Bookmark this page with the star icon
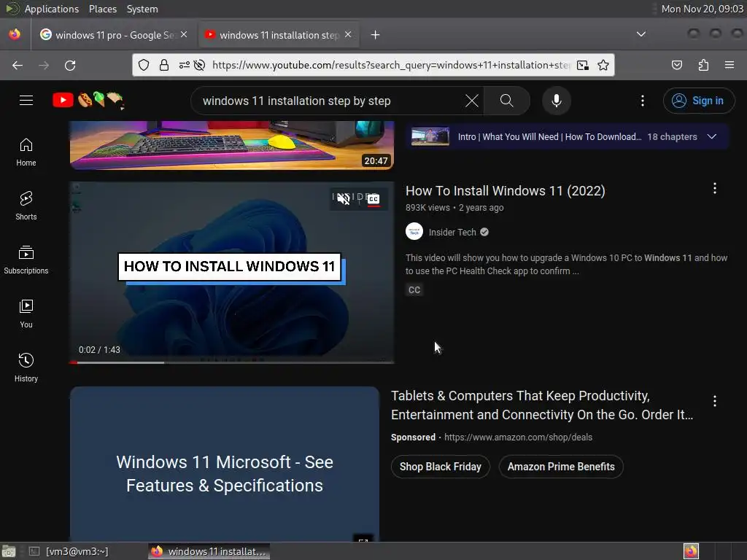The image size is (747, 560). pos(603,65)
